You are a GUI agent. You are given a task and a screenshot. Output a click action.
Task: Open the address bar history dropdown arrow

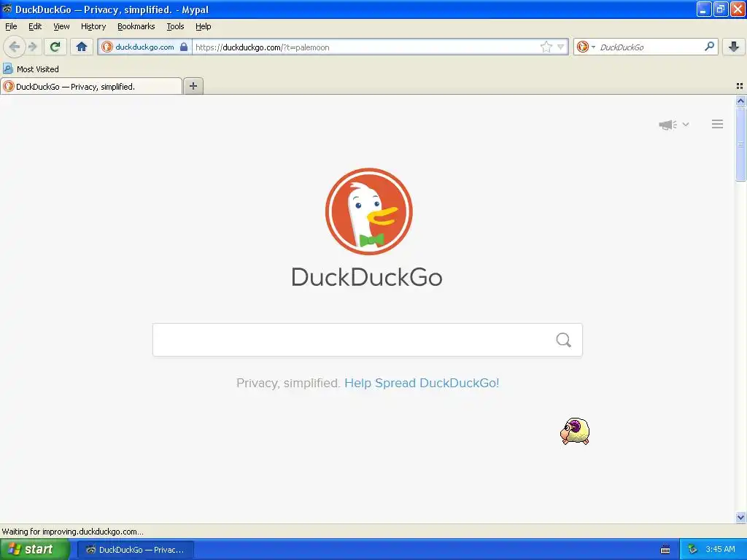coord(561,47)
